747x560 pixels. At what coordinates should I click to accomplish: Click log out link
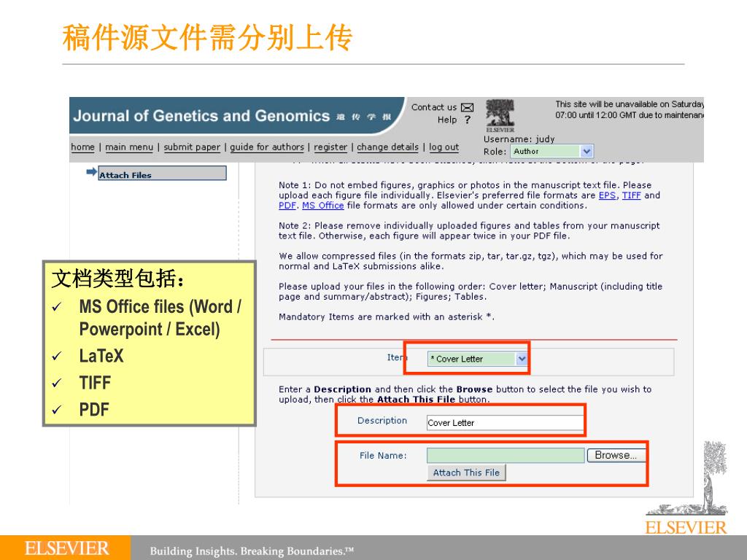pyautogui.click(x=444, y=147)
